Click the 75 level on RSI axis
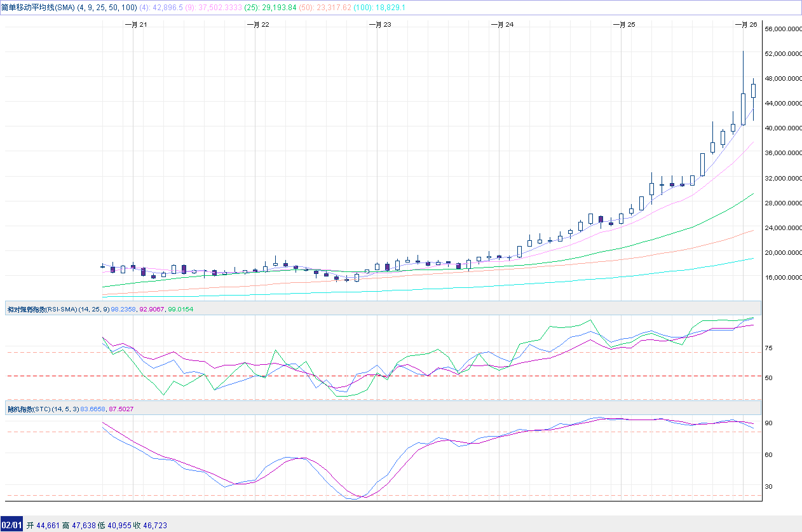Image resolution: width=802 pixels, height=532 pixels. point(768,348)
